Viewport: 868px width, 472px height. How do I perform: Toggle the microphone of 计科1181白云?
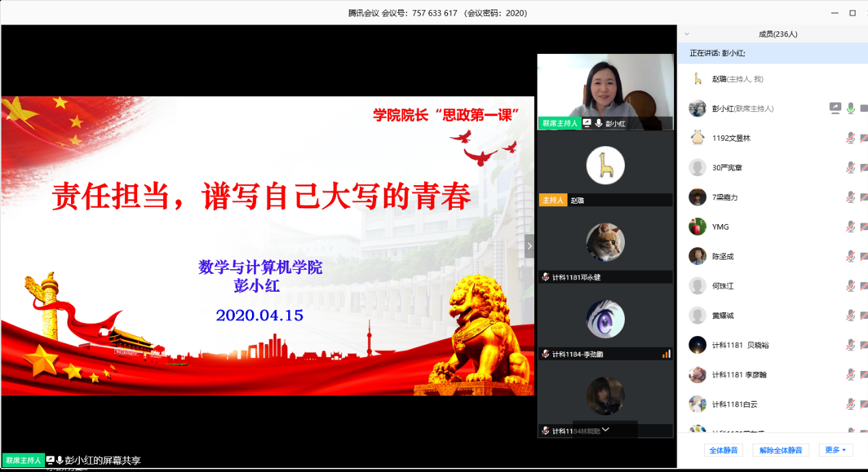(851, 404)
